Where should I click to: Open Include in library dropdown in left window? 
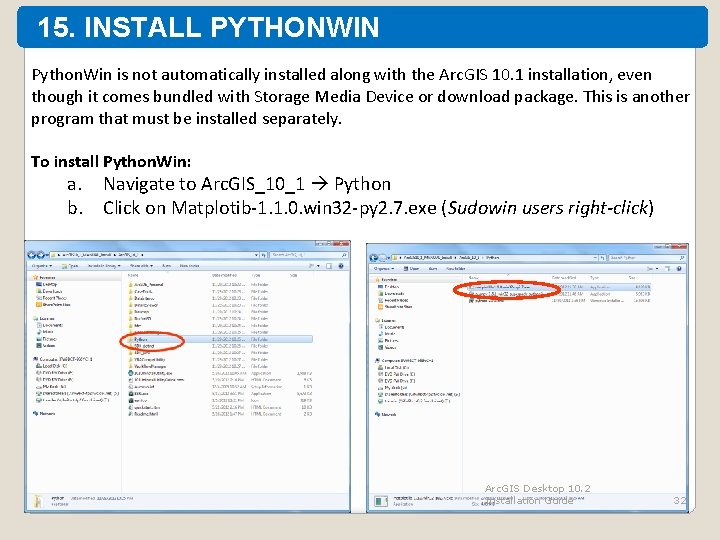[x=103, y=266]
